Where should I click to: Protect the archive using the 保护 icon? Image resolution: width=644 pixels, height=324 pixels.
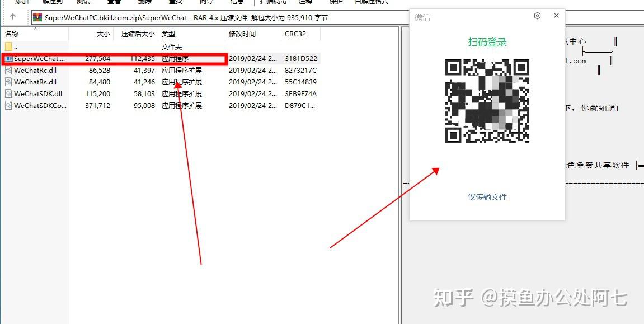click(335, 2)
